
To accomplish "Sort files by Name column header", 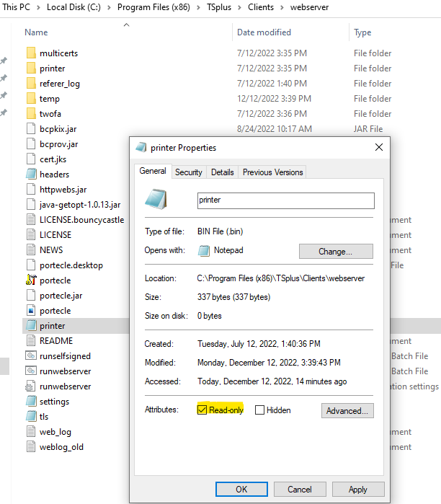I will pos(36,32).
